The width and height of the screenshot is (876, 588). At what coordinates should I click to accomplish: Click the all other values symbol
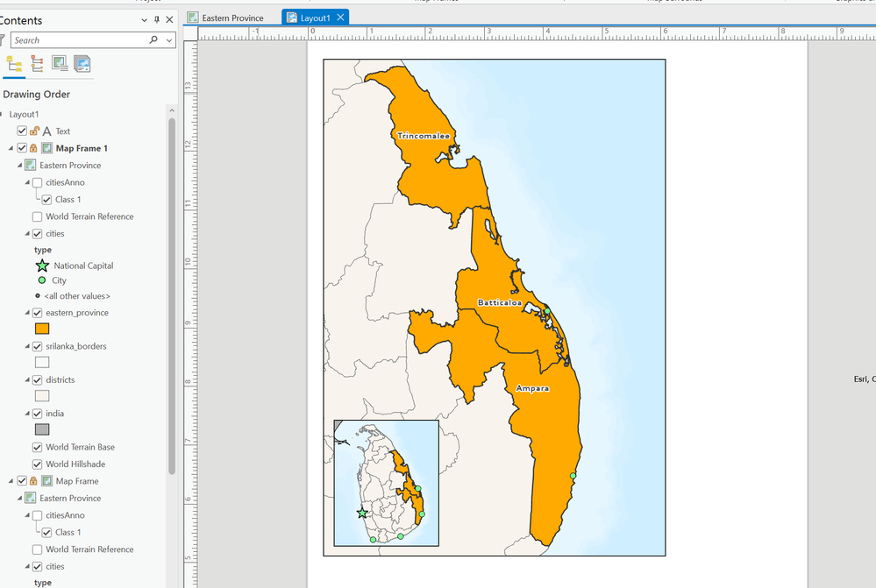(38, 296)
